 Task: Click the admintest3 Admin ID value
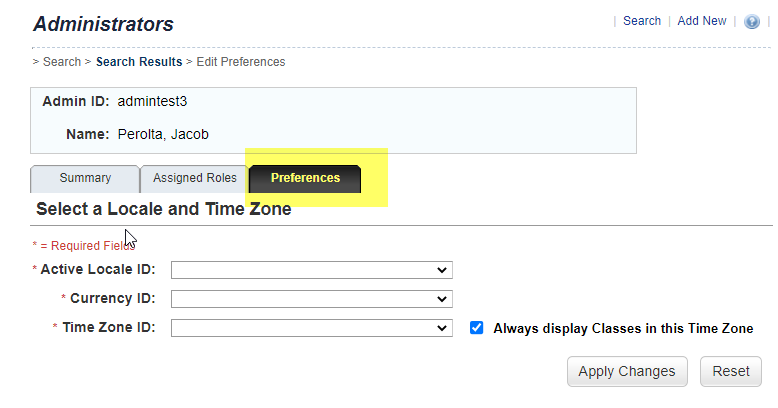pyautogui.click(x=152, y=102)
